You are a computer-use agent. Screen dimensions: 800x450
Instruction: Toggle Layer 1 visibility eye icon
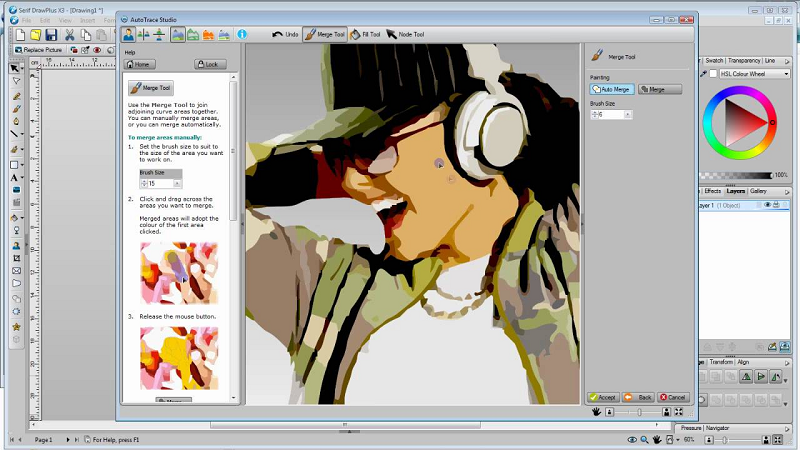[768, 205]
